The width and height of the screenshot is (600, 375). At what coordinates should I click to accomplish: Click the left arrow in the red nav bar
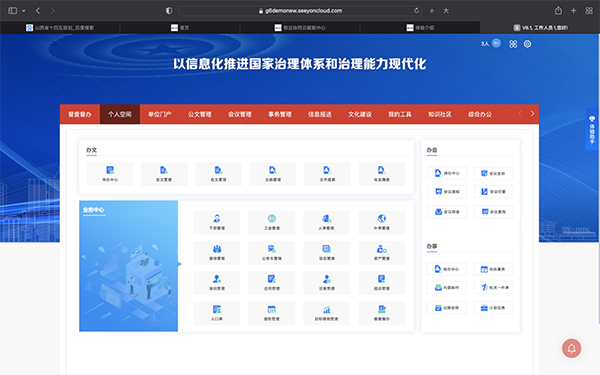[520, 114]
